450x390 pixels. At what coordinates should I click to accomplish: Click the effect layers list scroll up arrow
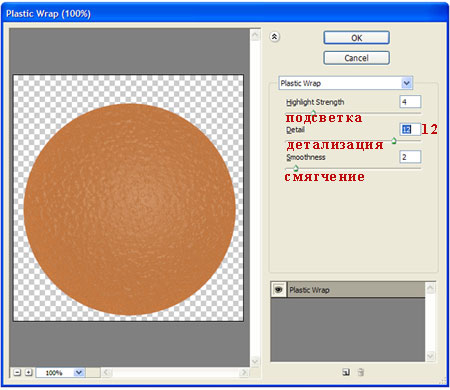point(430,288)
